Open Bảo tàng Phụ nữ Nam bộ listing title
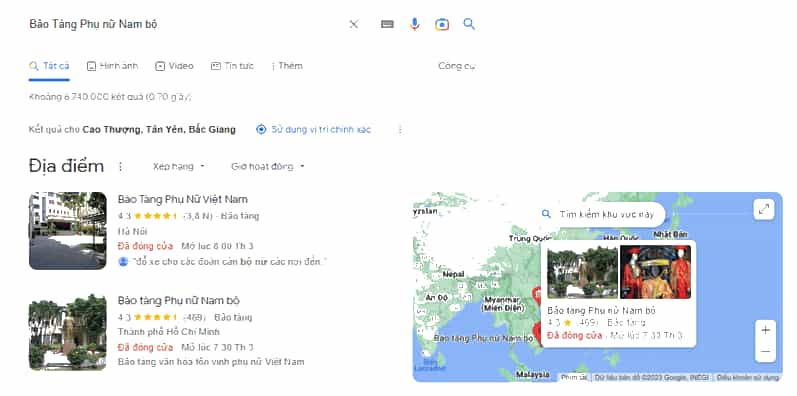This screenshot has height=396, width=797. tap(178, 300)
